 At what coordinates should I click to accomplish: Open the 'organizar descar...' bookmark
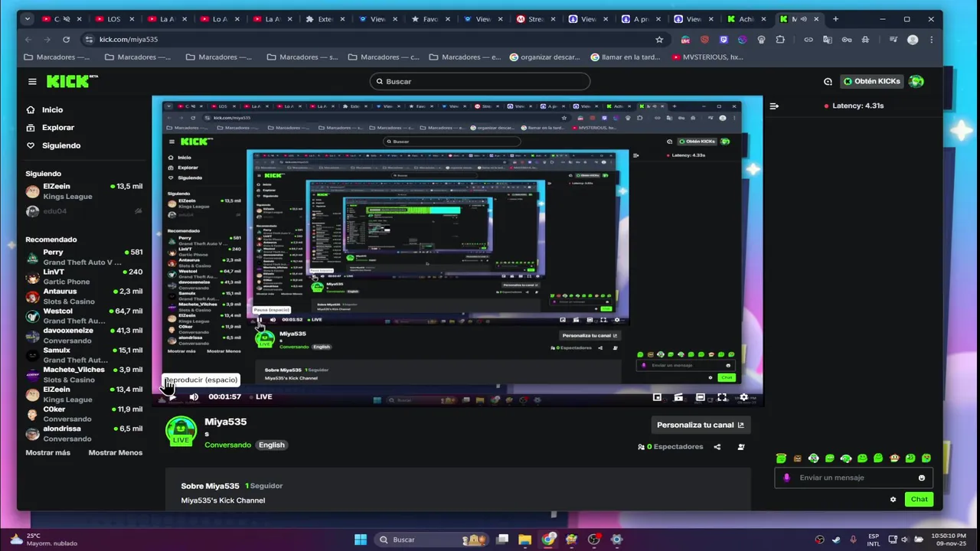(x=545, y=57)
